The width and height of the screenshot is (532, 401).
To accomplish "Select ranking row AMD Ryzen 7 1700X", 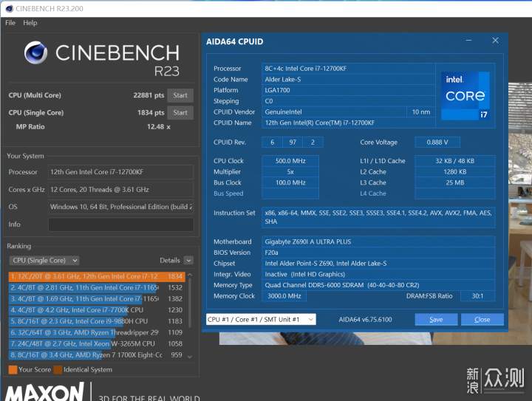I will point(97,355).
